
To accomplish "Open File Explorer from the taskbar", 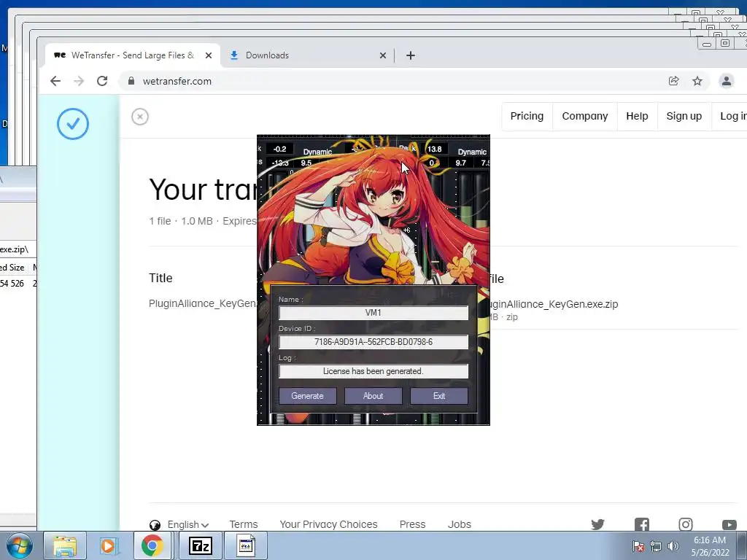I will tap(65, 545).
